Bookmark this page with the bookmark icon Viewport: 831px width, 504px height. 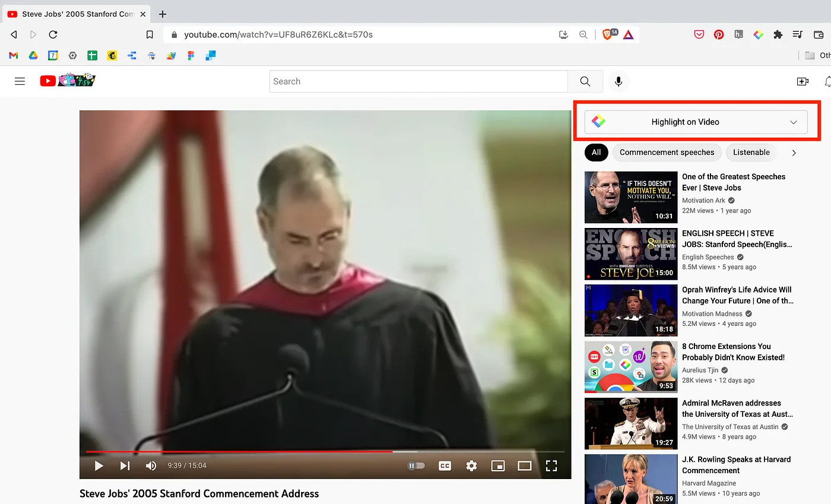coord(150,34)
